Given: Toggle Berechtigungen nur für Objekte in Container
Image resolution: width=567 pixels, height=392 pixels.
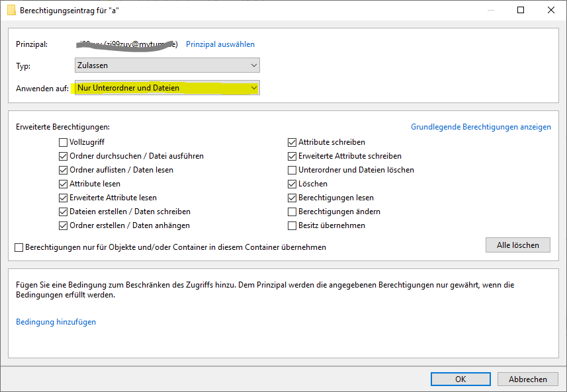Looking at the screenshot, I should [x=19, y=247].
